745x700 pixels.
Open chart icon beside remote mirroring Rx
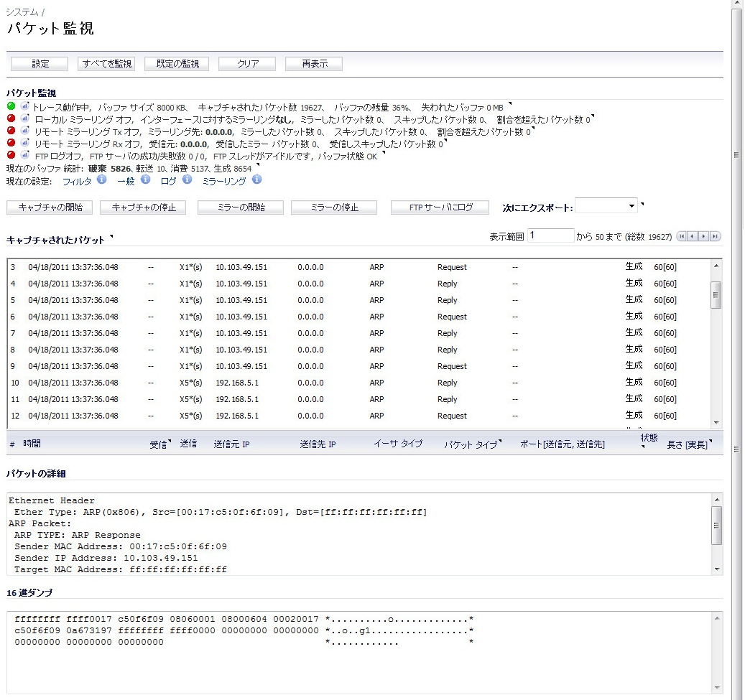24,142
